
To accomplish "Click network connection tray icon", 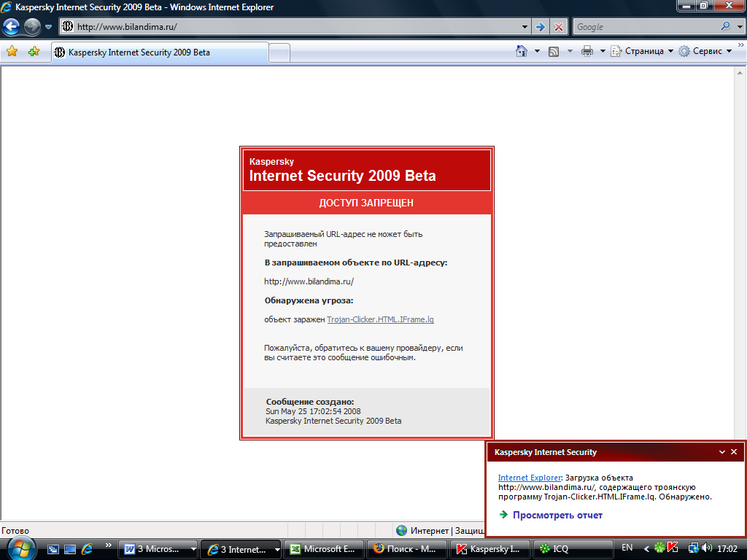I will 694,548.
